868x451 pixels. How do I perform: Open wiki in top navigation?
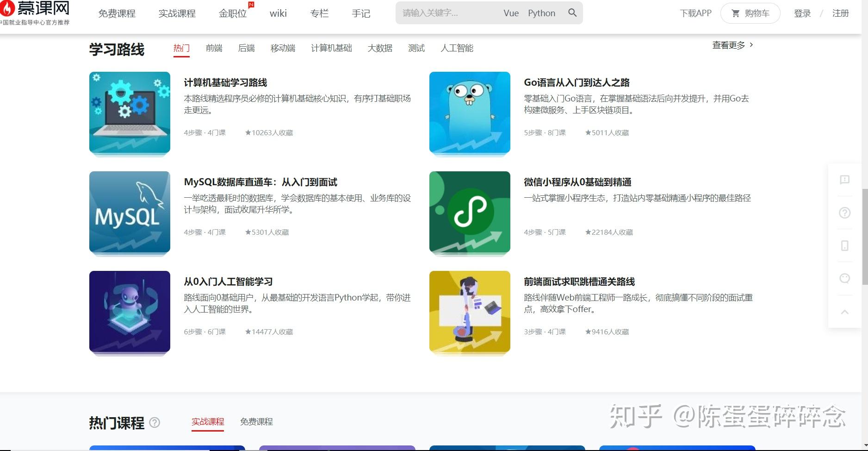[278, 14]
